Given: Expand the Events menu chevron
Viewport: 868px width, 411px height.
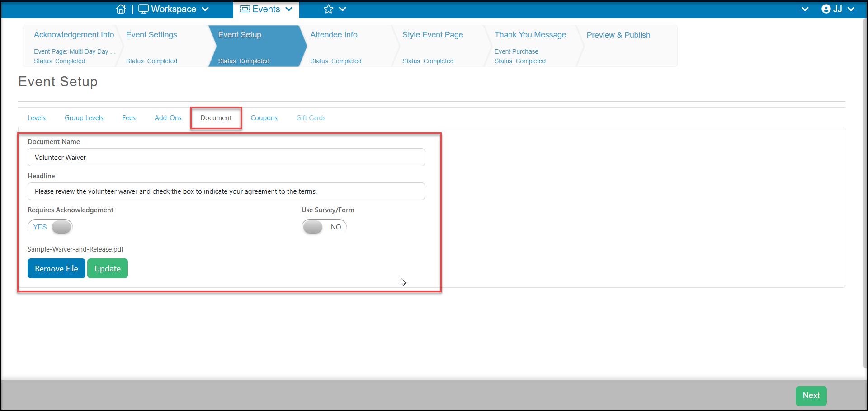Looking at the screenshot, I should pos(289,9).
